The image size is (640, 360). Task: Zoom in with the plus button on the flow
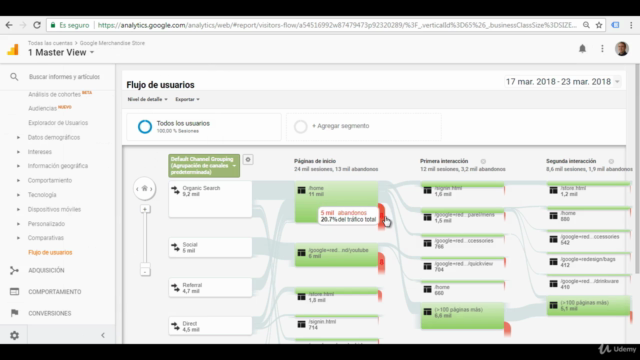(x=145, y=209)
